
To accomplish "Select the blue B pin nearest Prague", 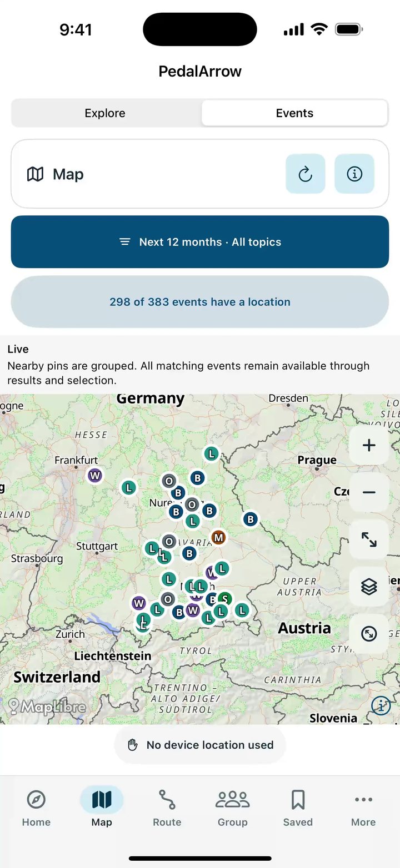I will [x=251, y=519].
